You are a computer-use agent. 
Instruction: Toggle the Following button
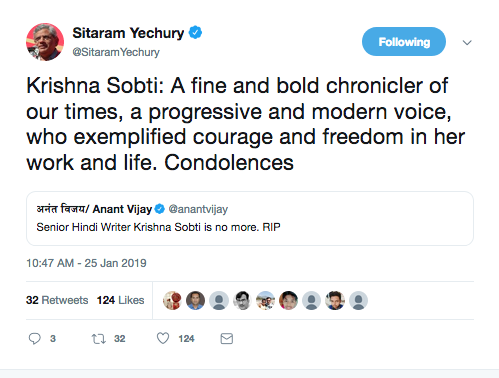click(x=404, y=42)
